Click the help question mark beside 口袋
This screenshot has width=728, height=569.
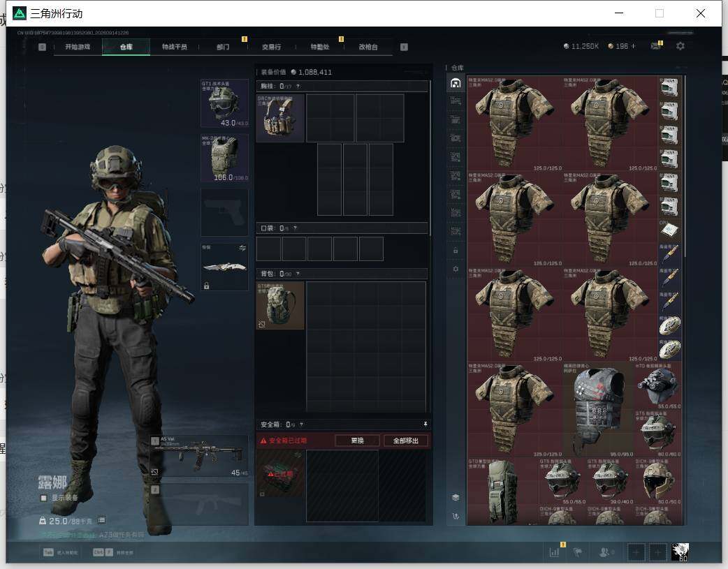pyautogui.click(x=295, y=228)
